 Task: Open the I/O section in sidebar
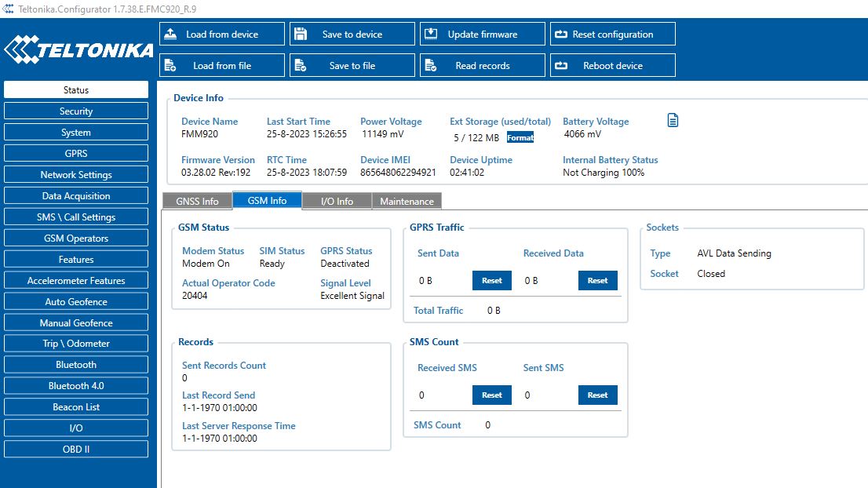pos(76,428)
